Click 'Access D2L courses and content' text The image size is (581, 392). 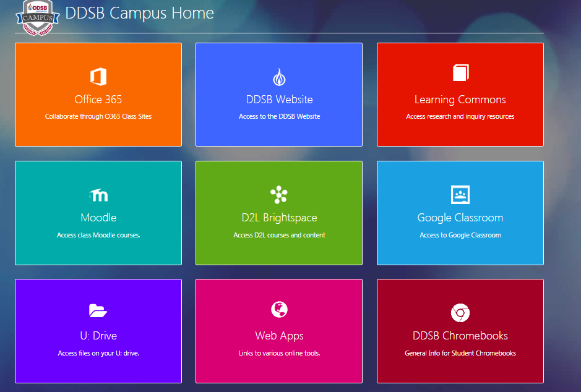click(x=280, y=235)
